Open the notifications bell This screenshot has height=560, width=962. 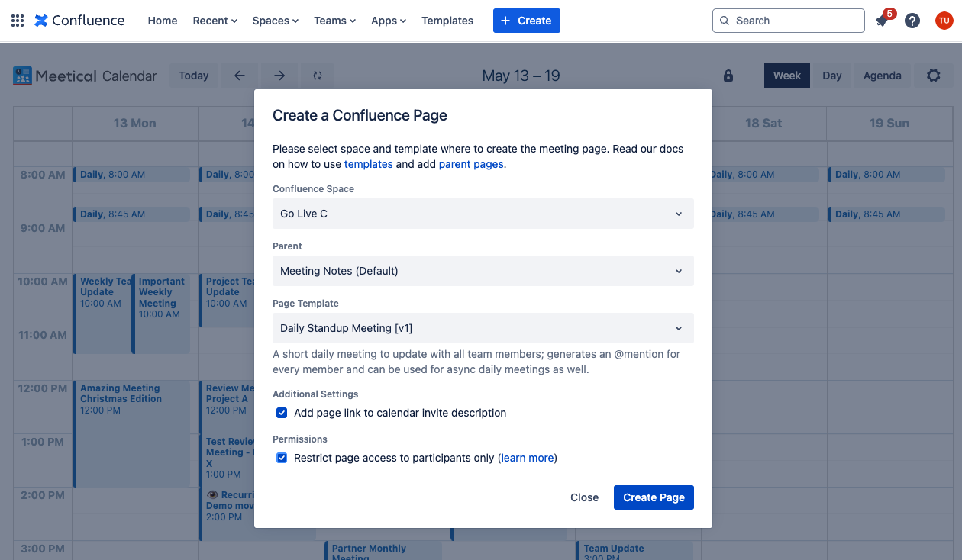tap(881, 21)
